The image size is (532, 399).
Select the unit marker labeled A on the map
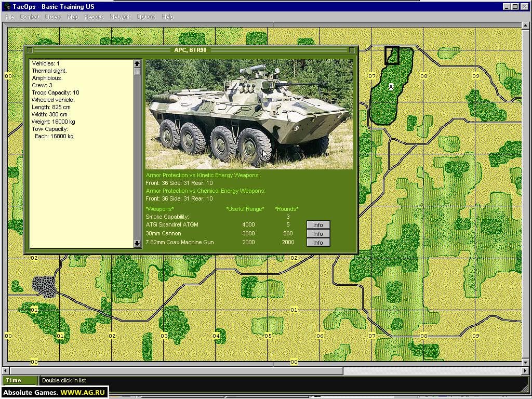(391, 86)
